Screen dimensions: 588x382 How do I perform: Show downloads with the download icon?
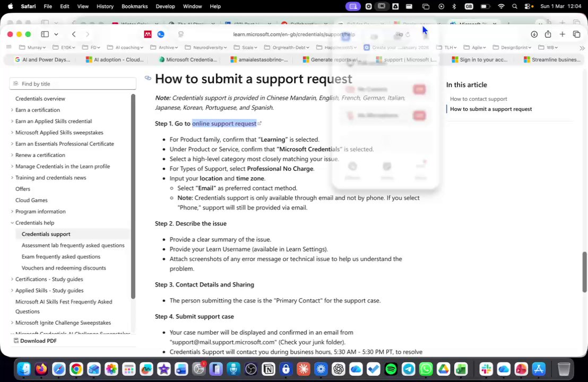click(x=534, y=34)
